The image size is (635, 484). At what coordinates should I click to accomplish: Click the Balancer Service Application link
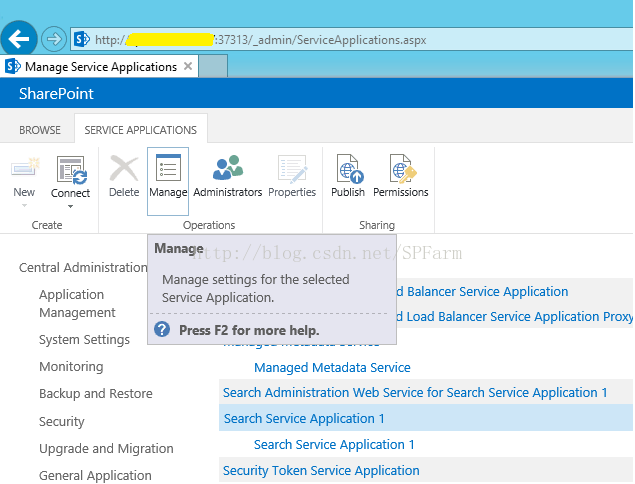[x=482, y=292]
